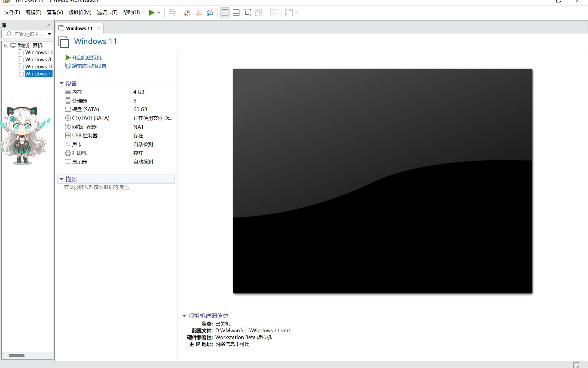Open the 查看(V) menu
The width and height of the screenshot is (588, 368).
tap(55, 13)
